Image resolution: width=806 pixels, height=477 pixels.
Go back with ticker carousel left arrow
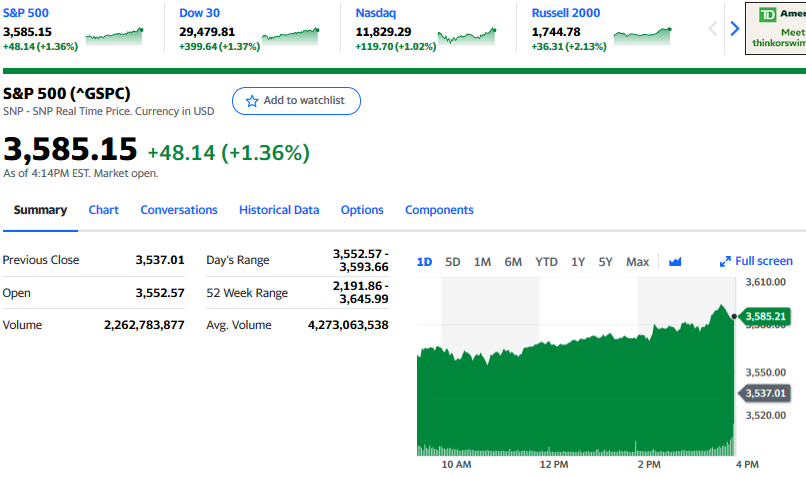click(712, 29)
